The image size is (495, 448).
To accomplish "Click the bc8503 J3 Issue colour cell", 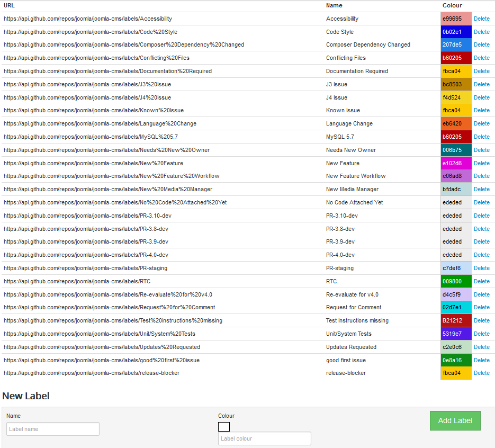I will click(456, 84).
